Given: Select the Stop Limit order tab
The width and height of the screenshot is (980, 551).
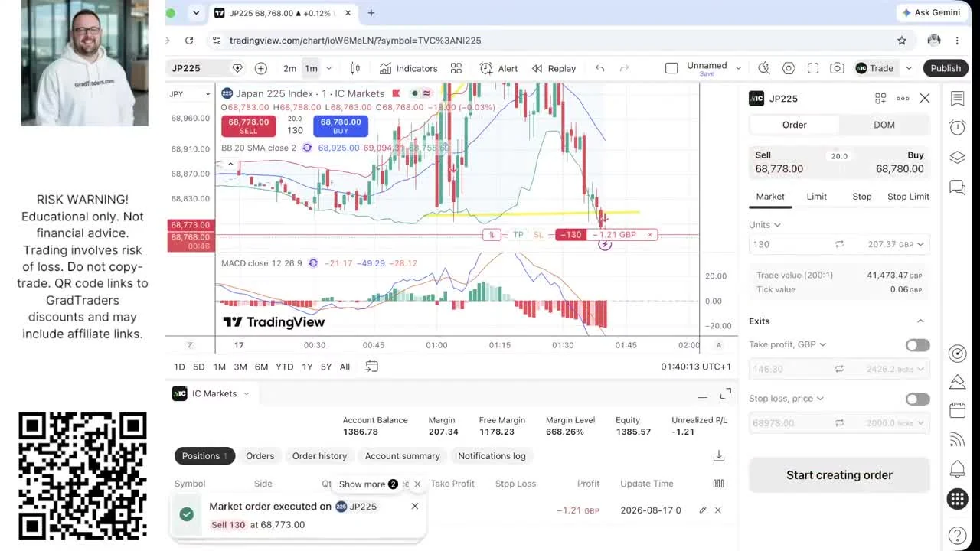Looking at the screenshot, I should click(908, 197).
